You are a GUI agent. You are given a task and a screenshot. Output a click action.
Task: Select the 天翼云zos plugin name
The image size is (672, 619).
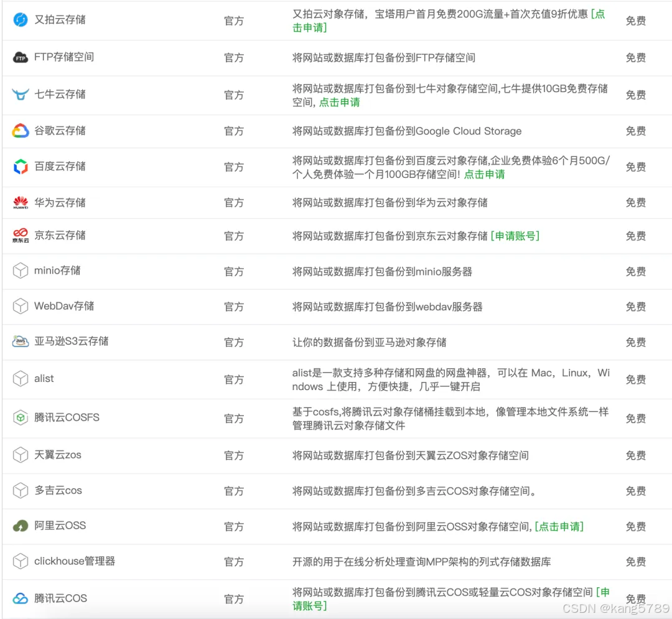[x=58, y=455]
